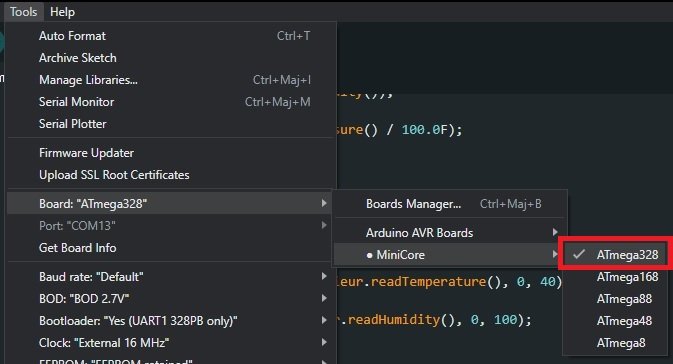The width and height of the screenshot is (673, 364).
Task: Expand Arduino AVR Boards submenu
Action: pos(450,233)
